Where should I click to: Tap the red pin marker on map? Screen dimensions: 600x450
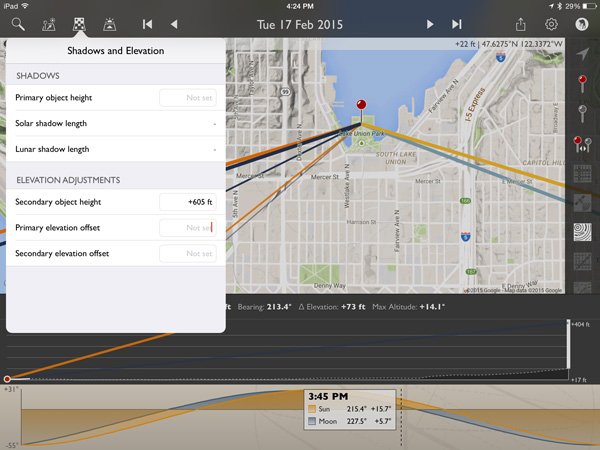pyautogui.click(x=362, y=108)
